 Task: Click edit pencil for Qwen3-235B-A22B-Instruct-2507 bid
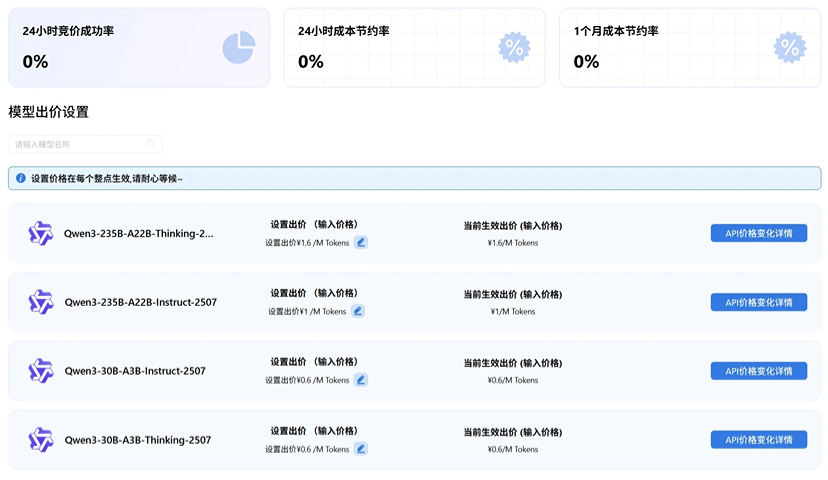[358, 311]
